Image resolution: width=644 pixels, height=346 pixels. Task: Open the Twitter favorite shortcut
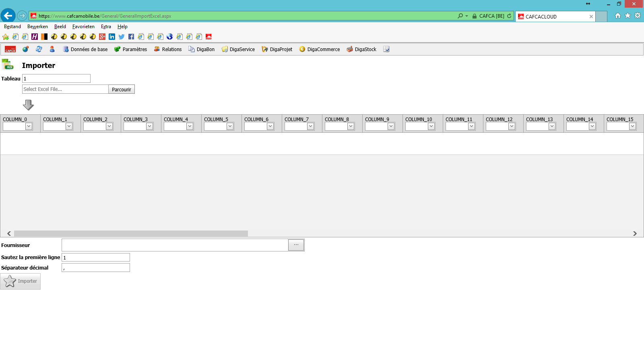(x=122, y=37)
